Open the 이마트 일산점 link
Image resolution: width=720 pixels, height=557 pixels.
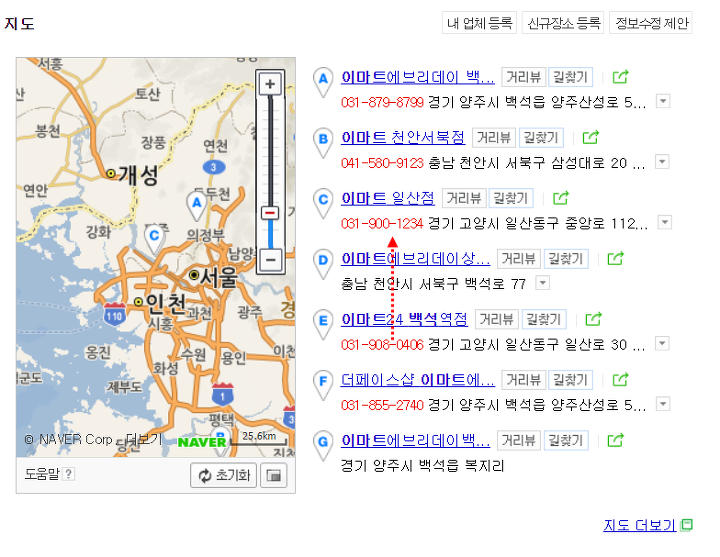pyautogui.click(x=388, y=198)
